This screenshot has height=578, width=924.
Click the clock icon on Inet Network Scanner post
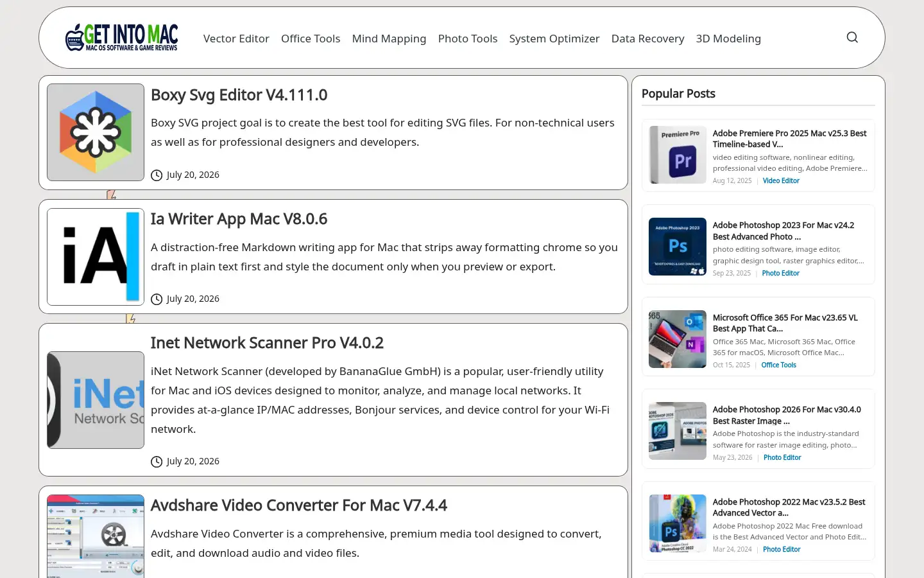157,462
